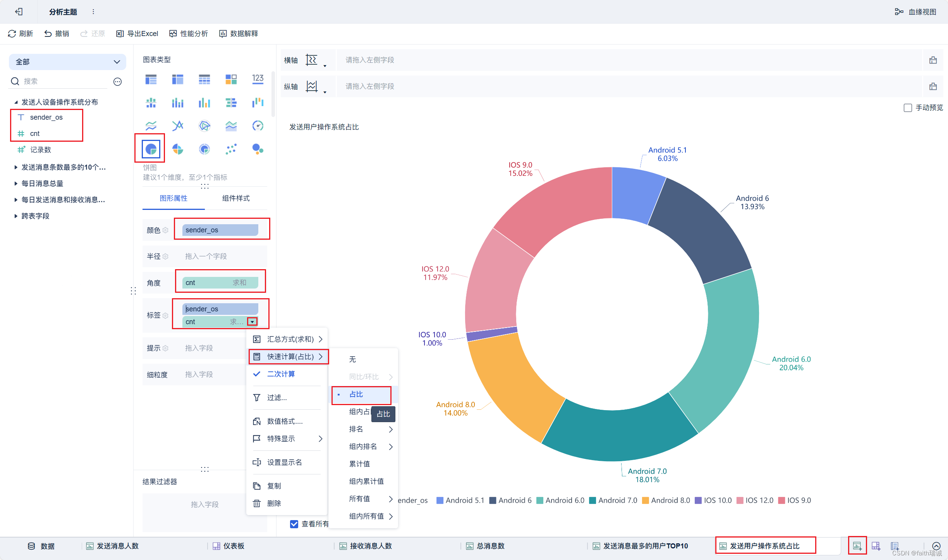948x560 pixels.
Task: Select the gauge chart type icon
Action: click(258, 125)
